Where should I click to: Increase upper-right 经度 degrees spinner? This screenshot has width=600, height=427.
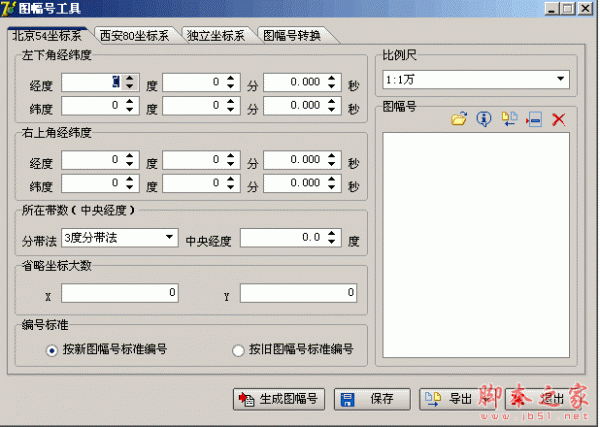pyautogui.click(x=130, y=155)
